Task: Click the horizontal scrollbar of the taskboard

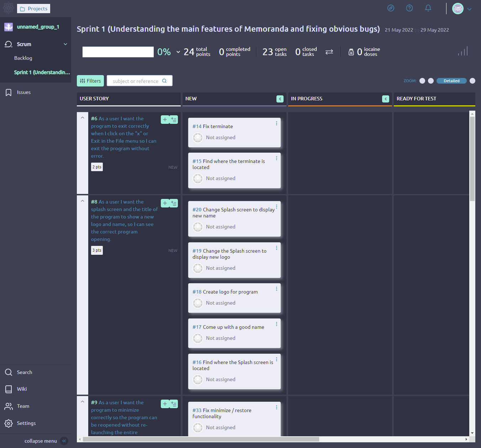Action: click(x=201, y=439)
